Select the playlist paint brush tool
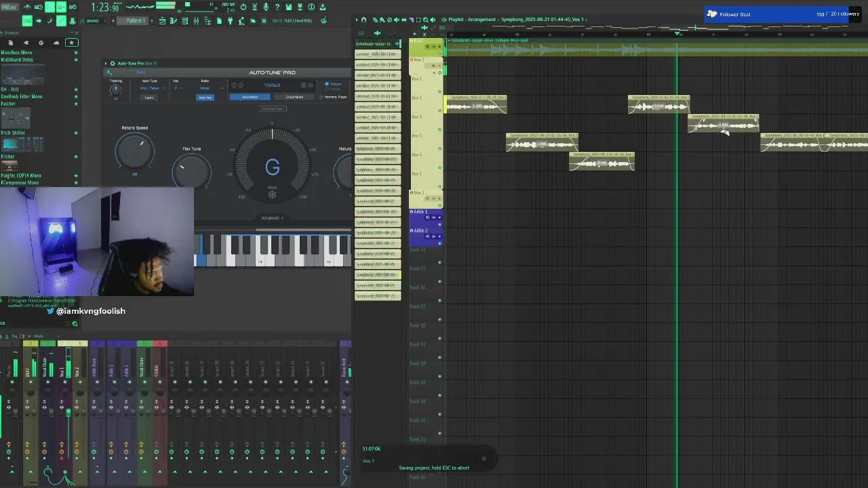The width and height of the screenshot is (868, 488). click(382, 20)
